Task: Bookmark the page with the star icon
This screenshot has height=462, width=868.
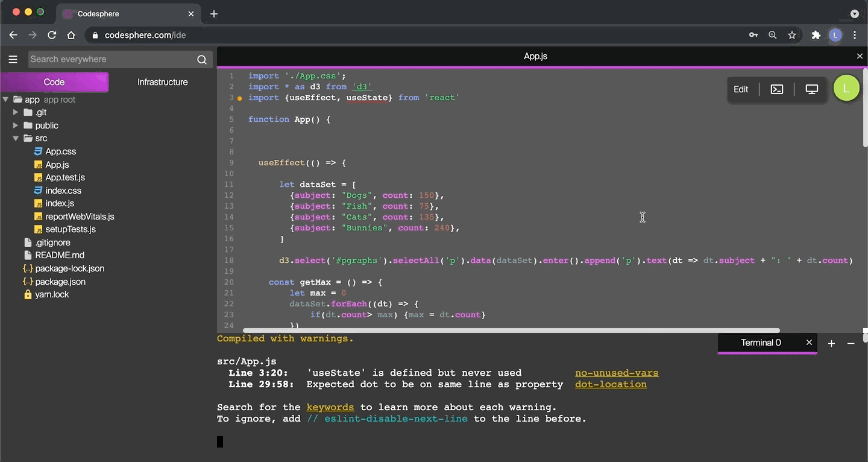Action: coord(792,35)
